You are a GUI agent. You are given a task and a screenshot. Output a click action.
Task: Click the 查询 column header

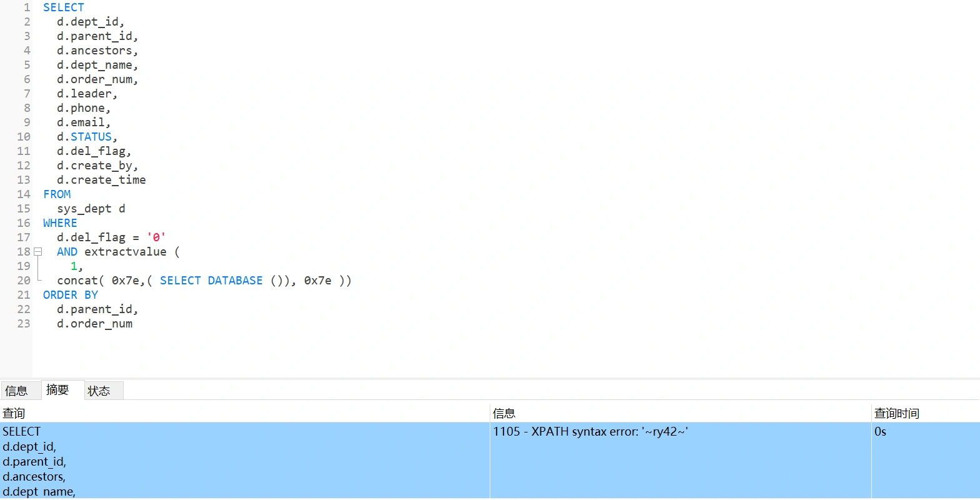tap(14, 413)
